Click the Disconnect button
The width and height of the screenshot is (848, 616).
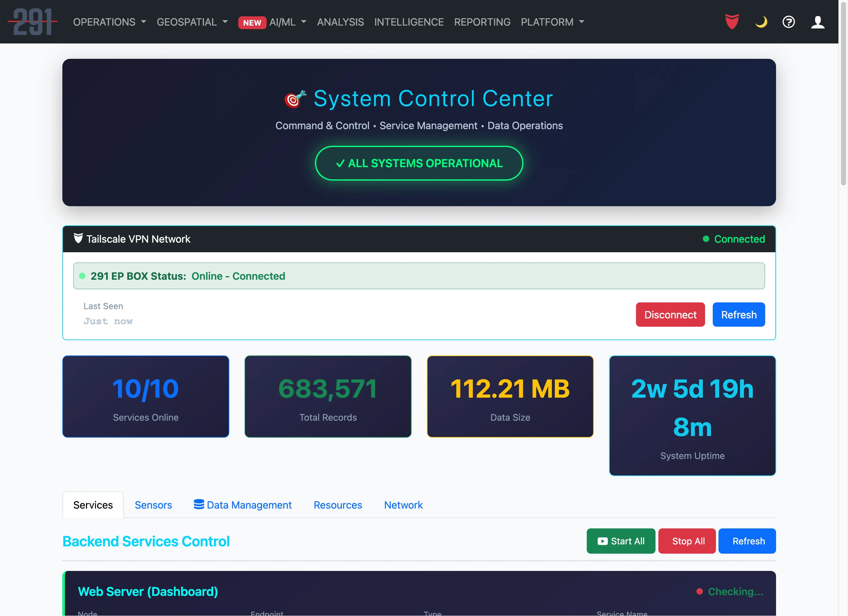point(670,314)
